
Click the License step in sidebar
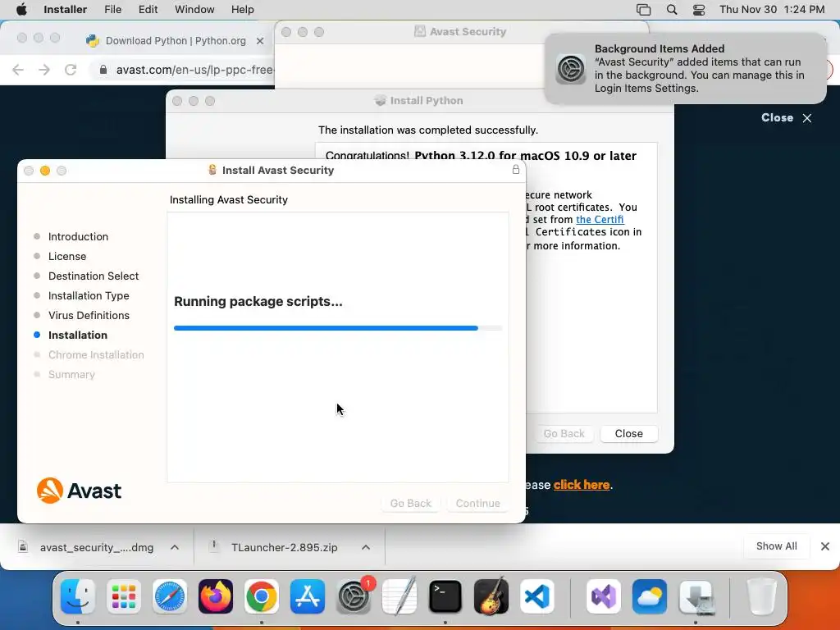pos(67,256)
